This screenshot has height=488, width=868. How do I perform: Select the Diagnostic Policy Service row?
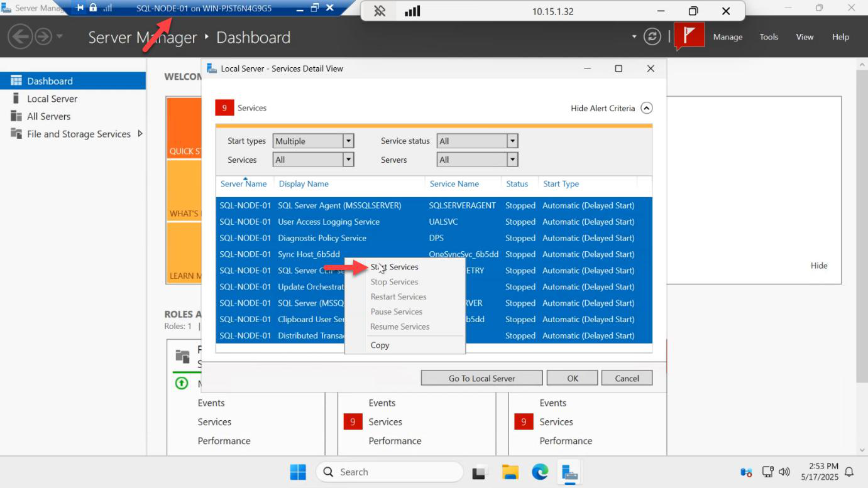[x=434, y=238]
